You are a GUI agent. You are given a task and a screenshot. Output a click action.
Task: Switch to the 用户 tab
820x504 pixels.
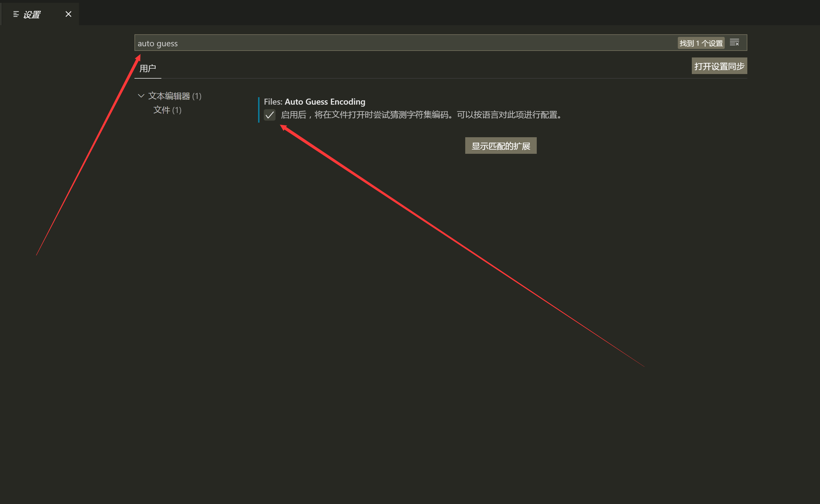pos(148,68)
